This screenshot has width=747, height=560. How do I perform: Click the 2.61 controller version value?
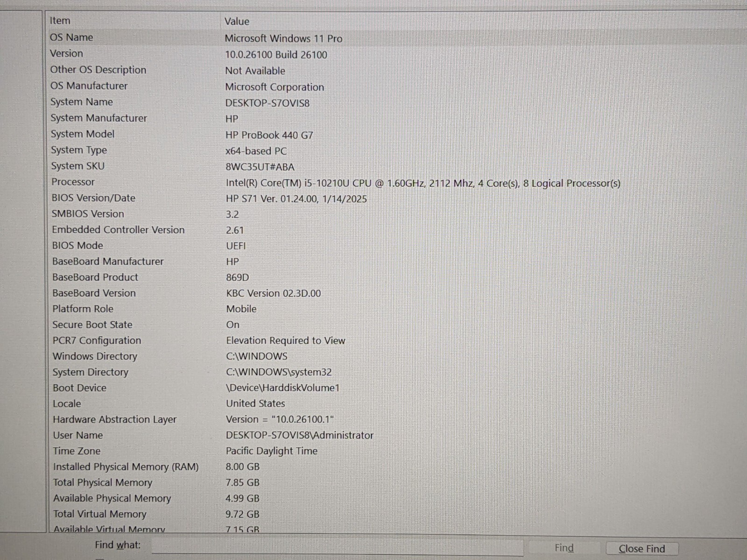235,231
